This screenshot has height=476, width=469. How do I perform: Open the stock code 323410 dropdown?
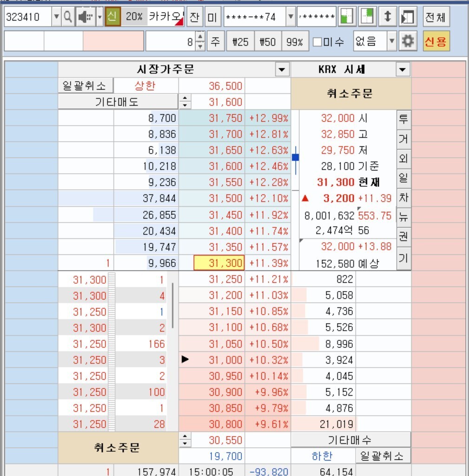pos(56,16)
